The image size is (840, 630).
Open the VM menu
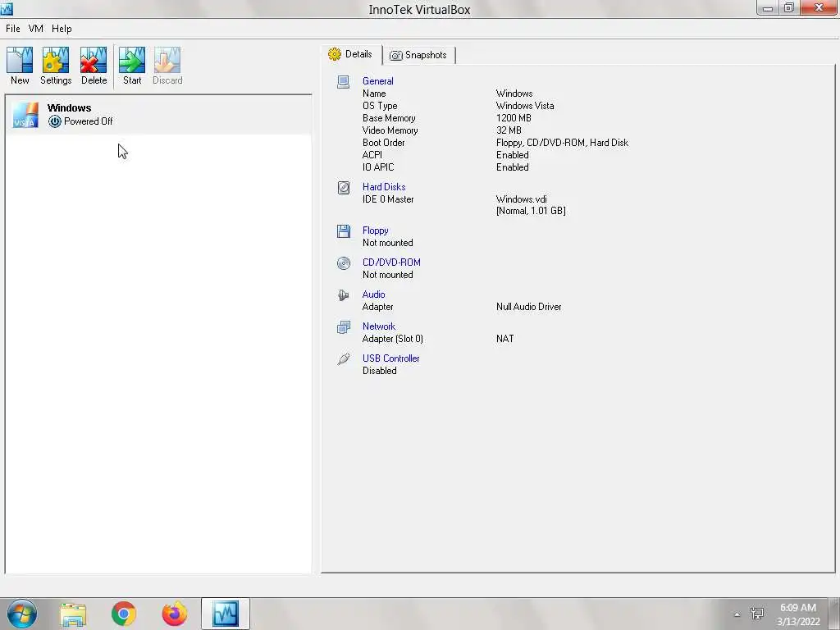click(x=36, y=29)
